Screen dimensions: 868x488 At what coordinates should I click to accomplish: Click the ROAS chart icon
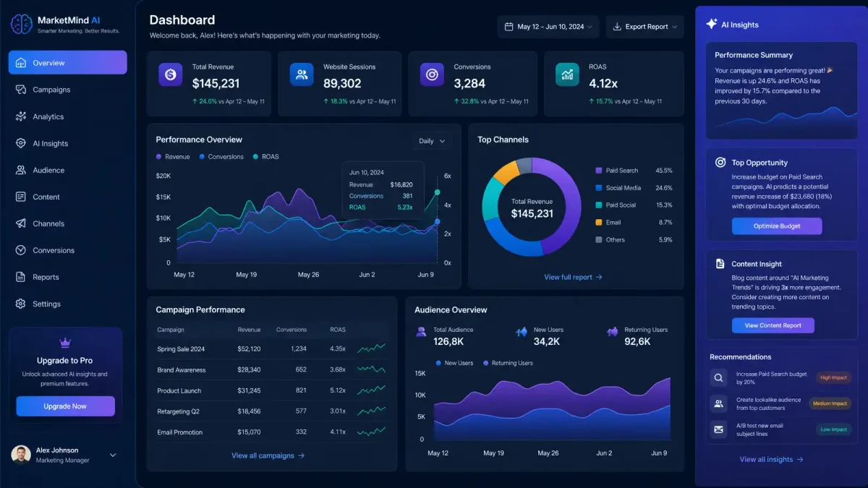(x=567, y=74)
